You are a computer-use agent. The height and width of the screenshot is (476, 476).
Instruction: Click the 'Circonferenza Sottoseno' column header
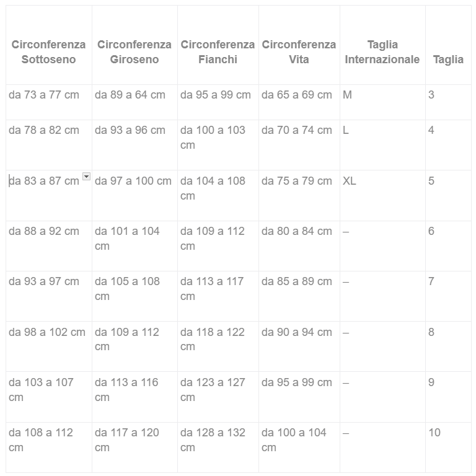pos(48,52)
